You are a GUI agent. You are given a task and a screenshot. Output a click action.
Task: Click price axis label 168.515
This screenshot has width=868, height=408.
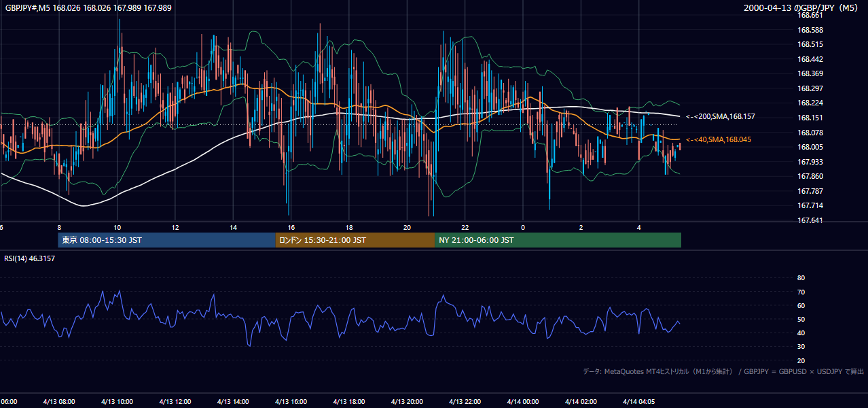810,44
